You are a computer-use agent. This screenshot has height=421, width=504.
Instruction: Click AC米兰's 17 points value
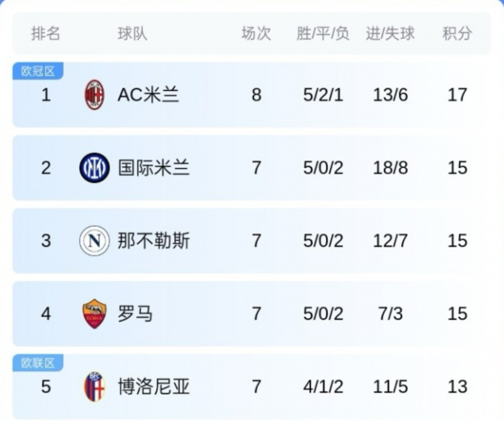point(457,95)
